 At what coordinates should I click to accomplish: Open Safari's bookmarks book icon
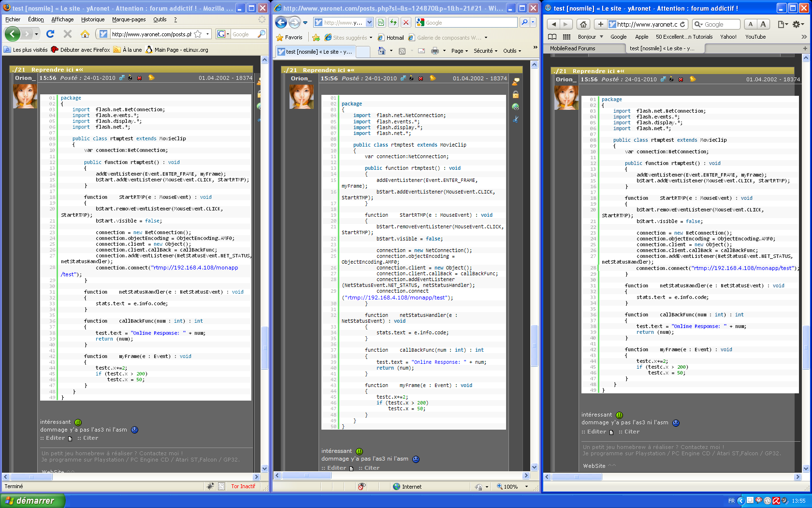tap(552, 37)
